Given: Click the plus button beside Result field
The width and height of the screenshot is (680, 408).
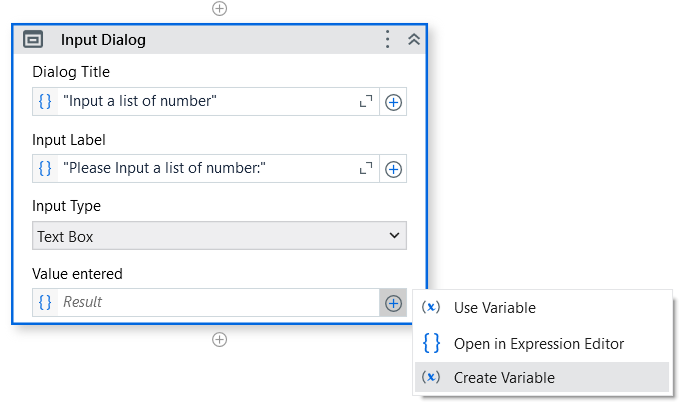Looking at the screenshot, I should (393, 303).
